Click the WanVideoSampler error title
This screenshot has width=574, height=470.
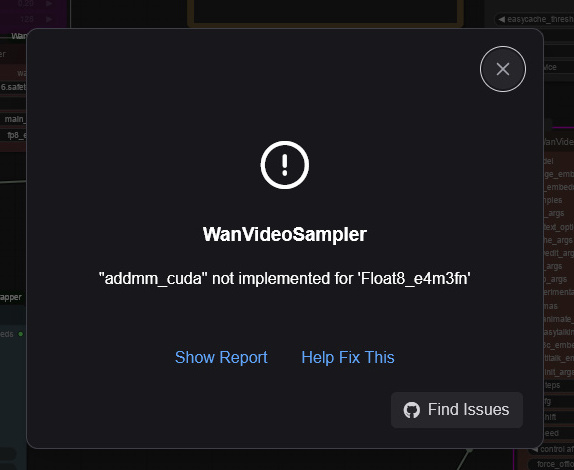(284, 234)
